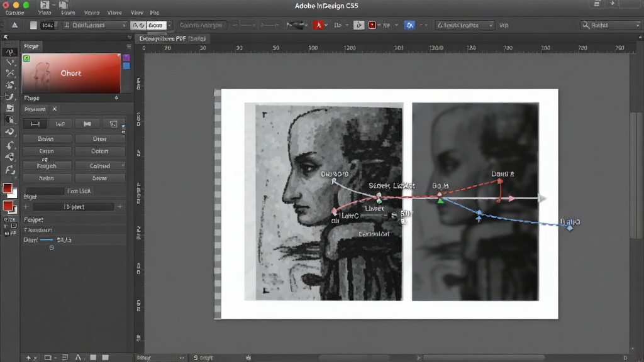644x362 pixels.
Task: Click the small icon after 'S bright' in status bar
Action: click(248, 358)
